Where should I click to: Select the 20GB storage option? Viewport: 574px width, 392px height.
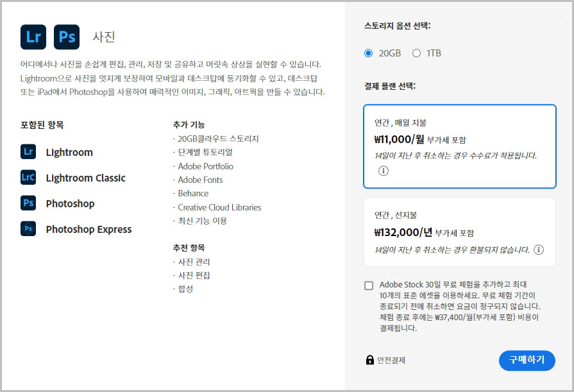368,53
